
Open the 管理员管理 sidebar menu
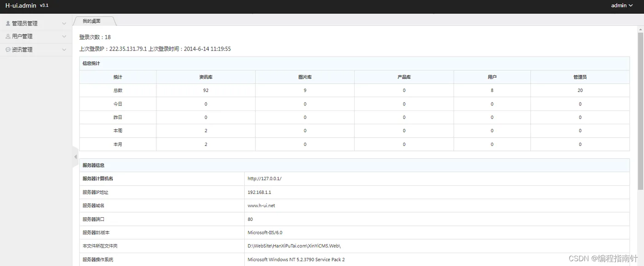tap(36, 23)
